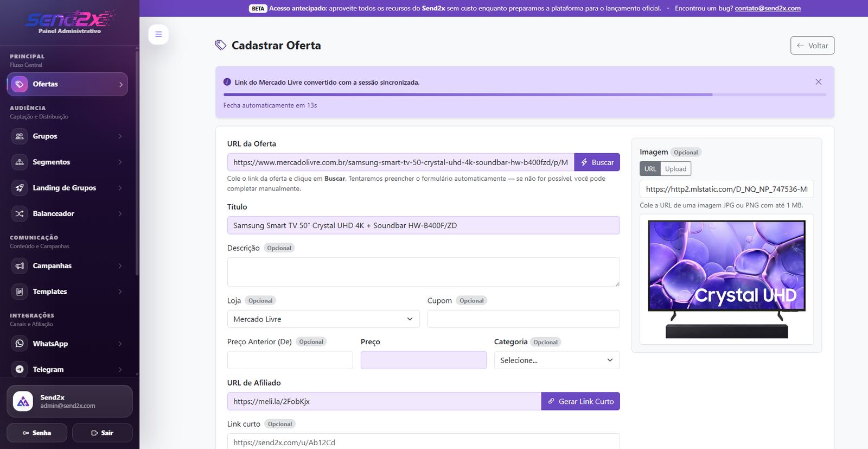
Task: Go back with the Voltar button
Action: 812,46
